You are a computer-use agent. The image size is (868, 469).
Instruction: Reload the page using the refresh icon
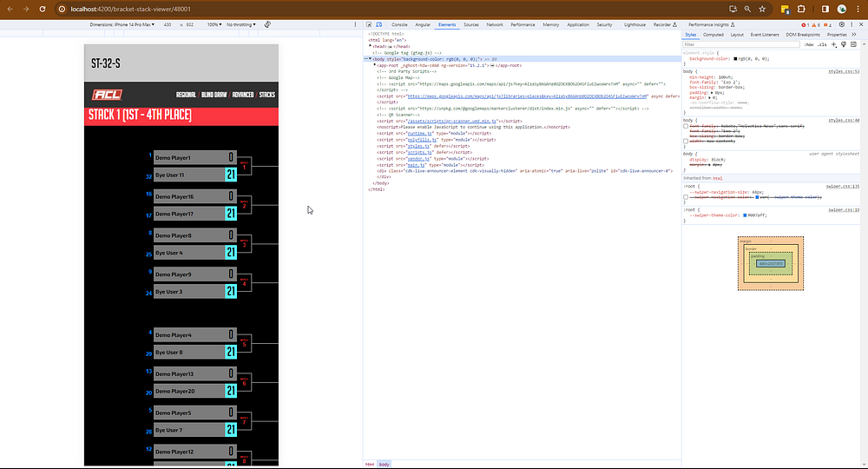[x=41, y=8]
